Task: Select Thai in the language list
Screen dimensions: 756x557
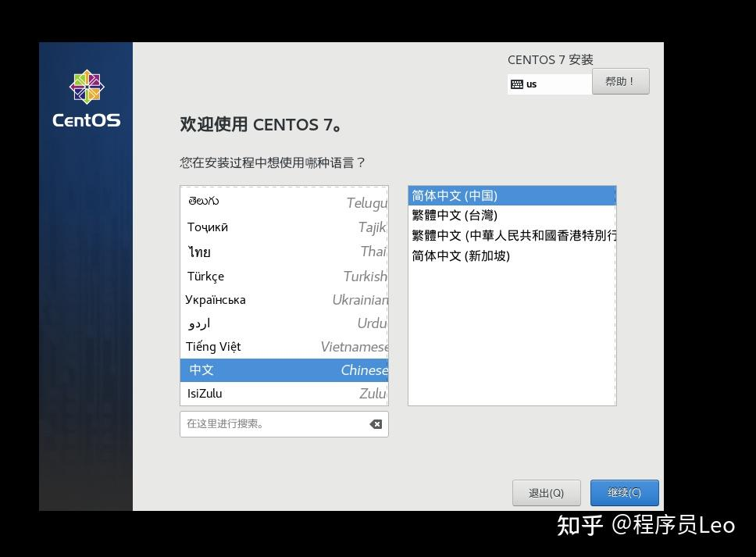Action: click(x=284, y=252)
